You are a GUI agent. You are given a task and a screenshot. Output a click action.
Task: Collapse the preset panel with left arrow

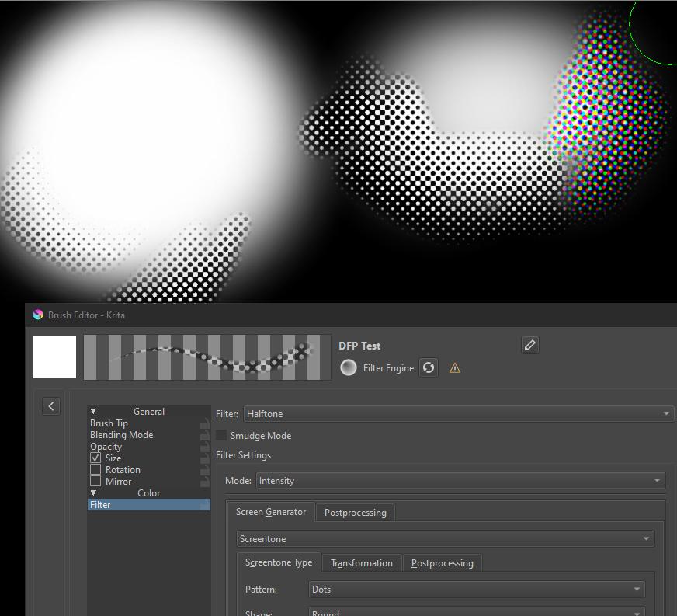[x=51, y=405]
